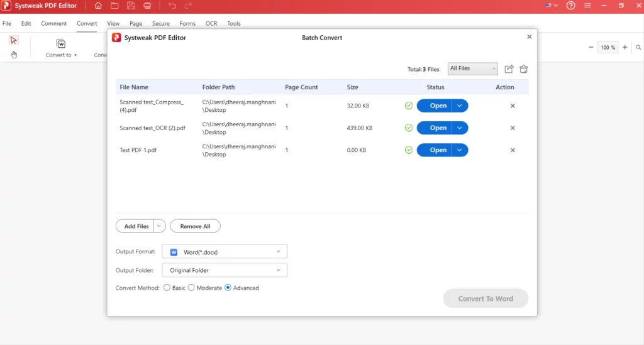
Task: Open the All Files filter dropdown
Action: point(473,68)
